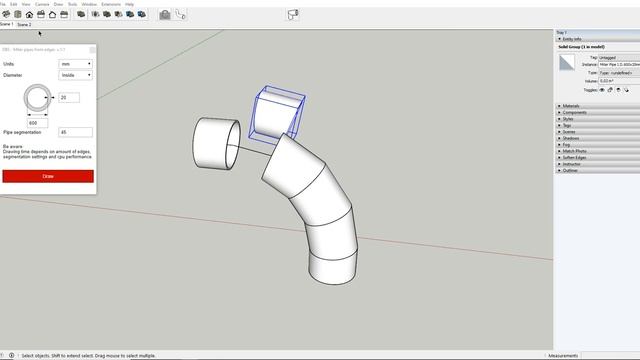Open the File menu
This screenshot has height=360, width=640.
pos(3,4)
